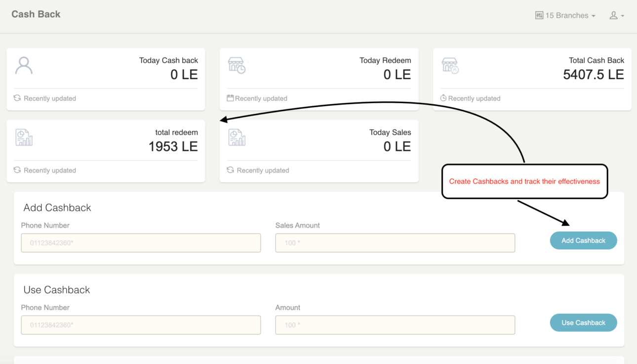Click the Amount field in Use Cashback
The image size is (637, 364).
coord(395,325)
